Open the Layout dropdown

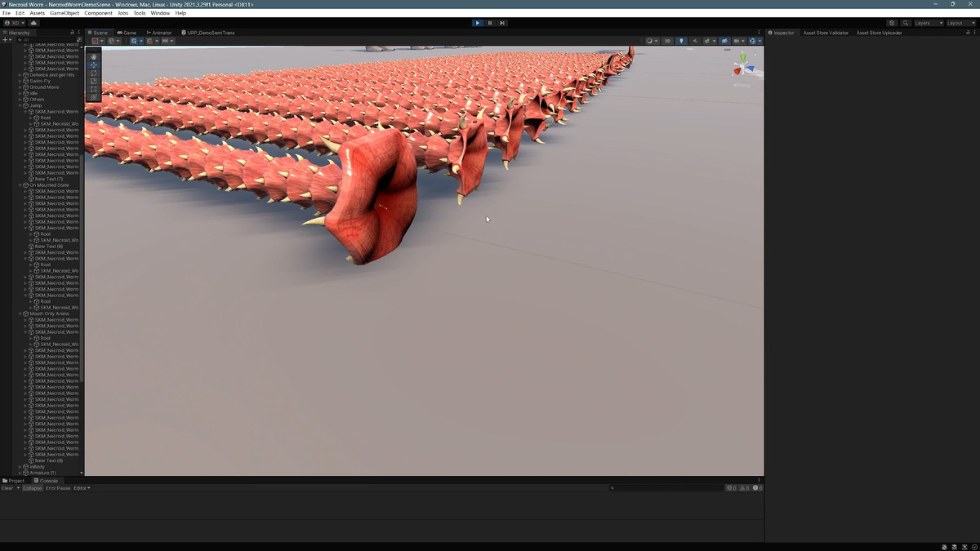pyautogui.click(x=960, y=23)
